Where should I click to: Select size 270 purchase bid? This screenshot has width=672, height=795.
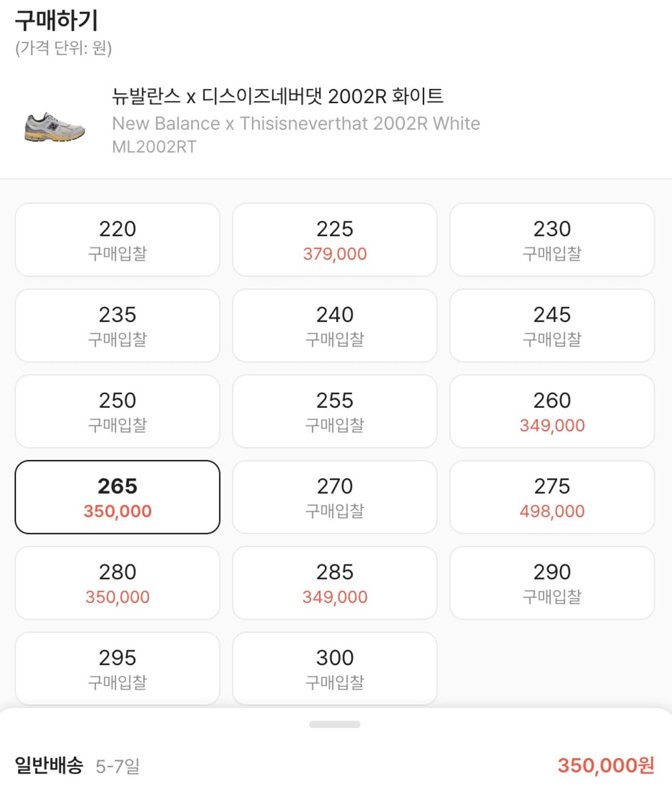point(335,497)
